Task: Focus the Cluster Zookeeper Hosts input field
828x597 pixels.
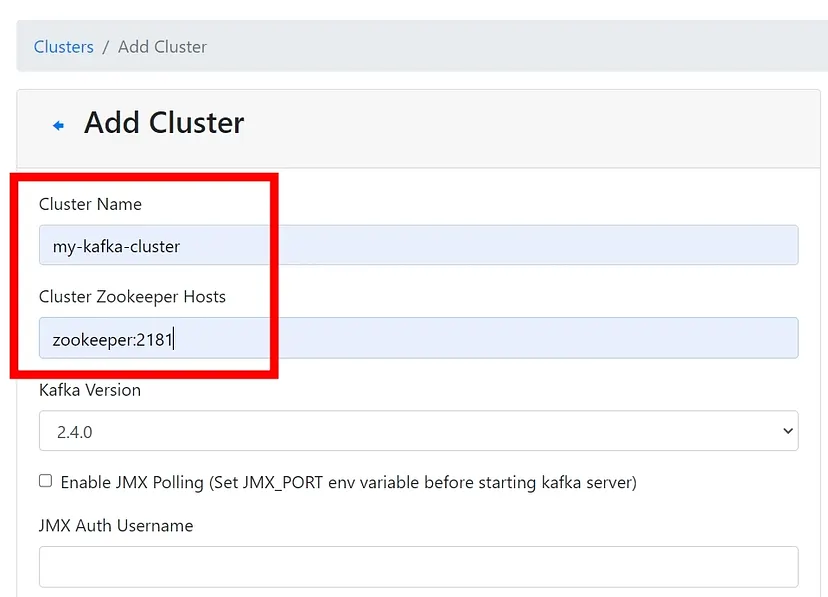Action: [x=418, y=338]
